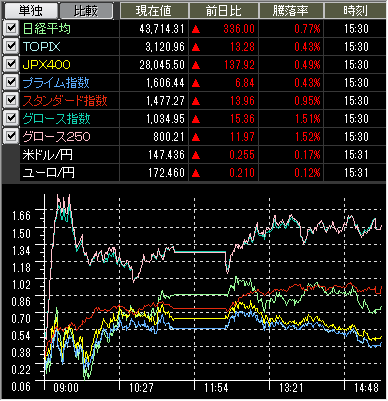This screenshot has height=401, width=388.
Task: Select the 米ドル/円 row
Action: (203, 155)
